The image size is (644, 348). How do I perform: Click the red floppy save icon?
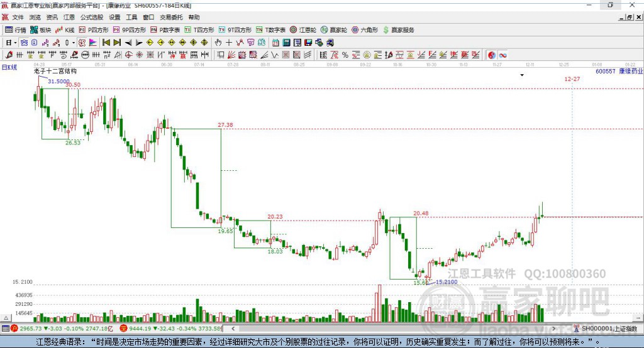click(x=308, y=42)
